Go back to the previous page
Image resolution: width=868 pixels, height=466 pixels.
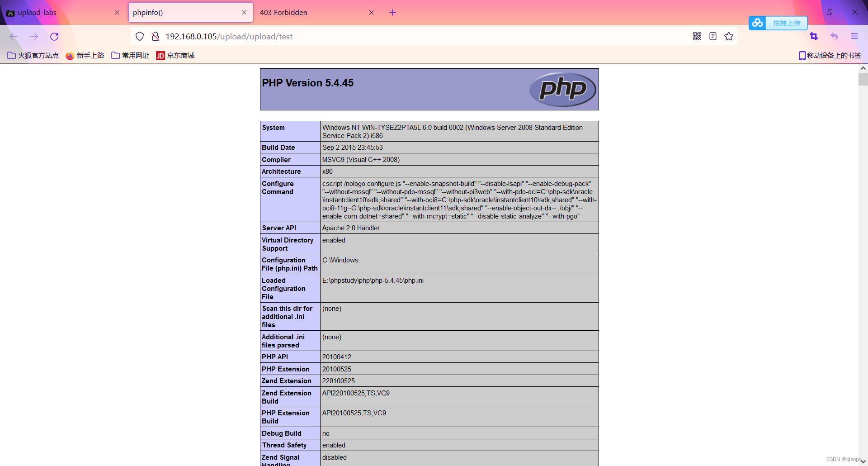14,37
